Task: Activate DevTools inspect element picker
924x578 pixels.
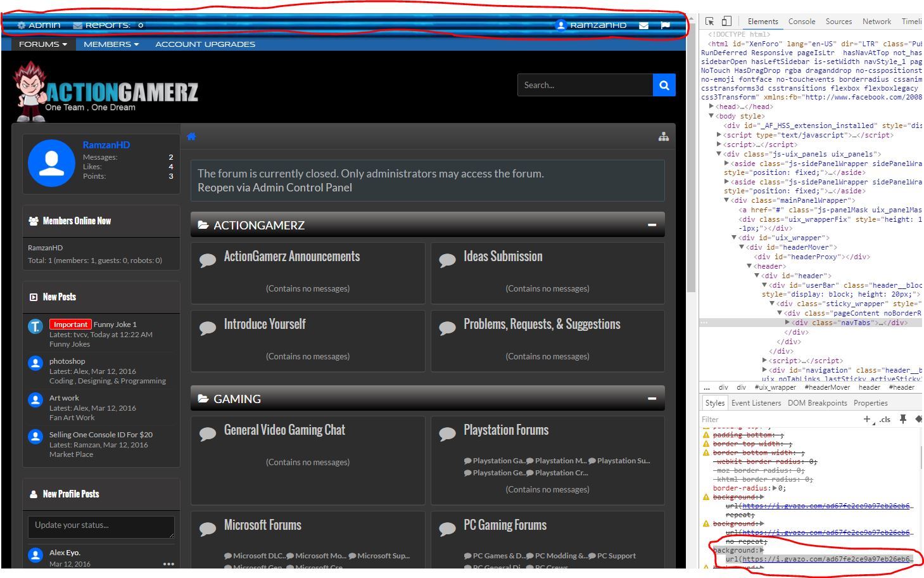Action: 709,22
